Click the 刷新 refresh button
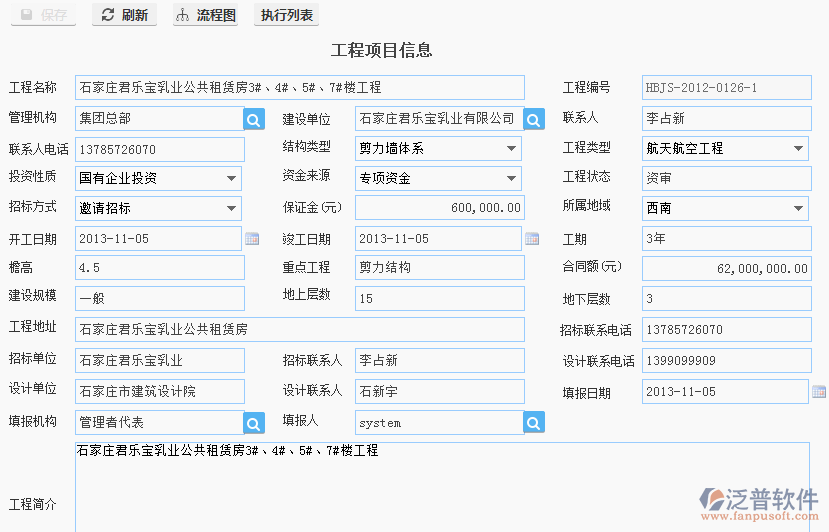 point(124,15)
